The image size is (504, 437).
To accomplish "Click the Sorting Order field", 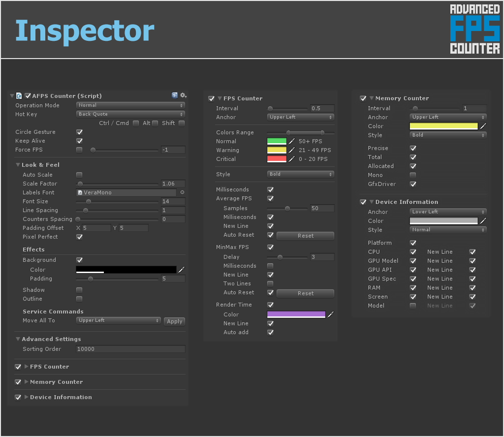I will pos(130,349).
